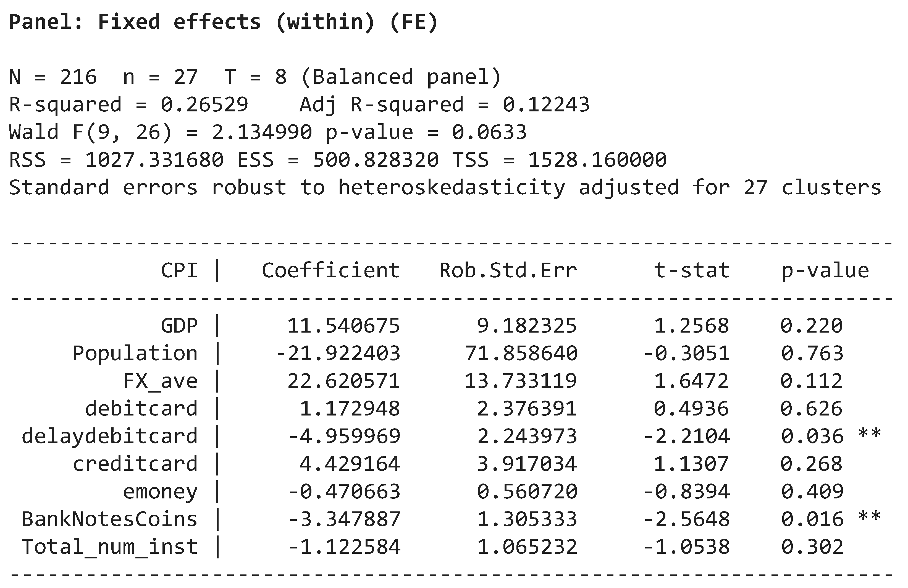Click the Population coefficient -21.922403
Viewport: 908px width, 588px height.
coord(338,353)
